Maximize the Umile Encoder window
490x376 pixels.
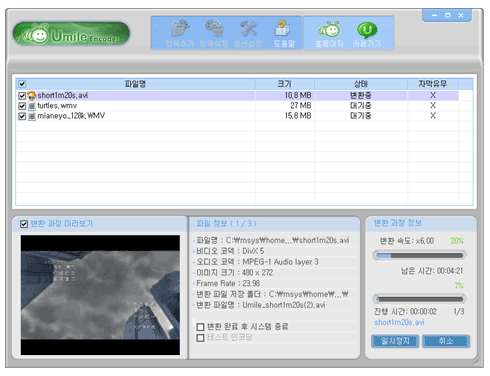pyautogui.click(x=448, y=15)
